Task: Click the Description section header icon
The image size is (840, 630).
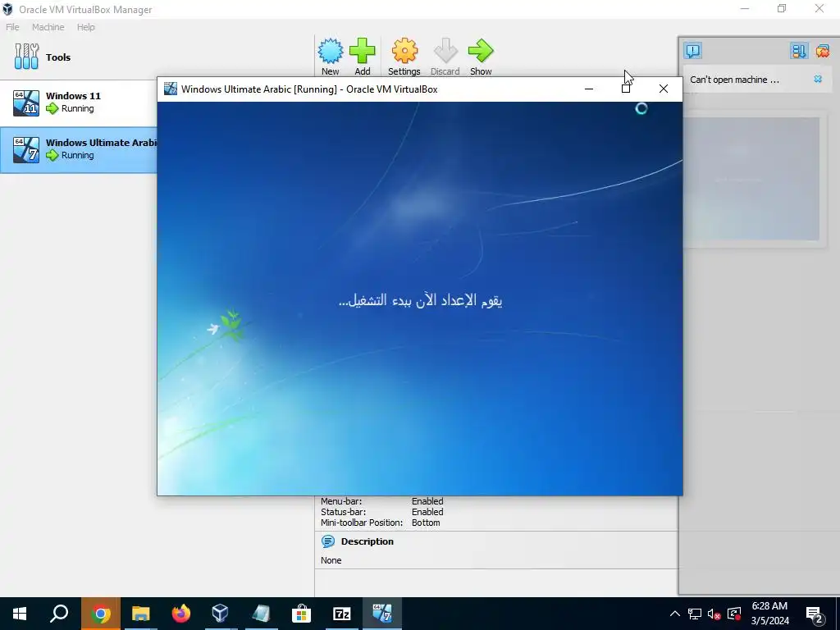Action: coord(328,541)
